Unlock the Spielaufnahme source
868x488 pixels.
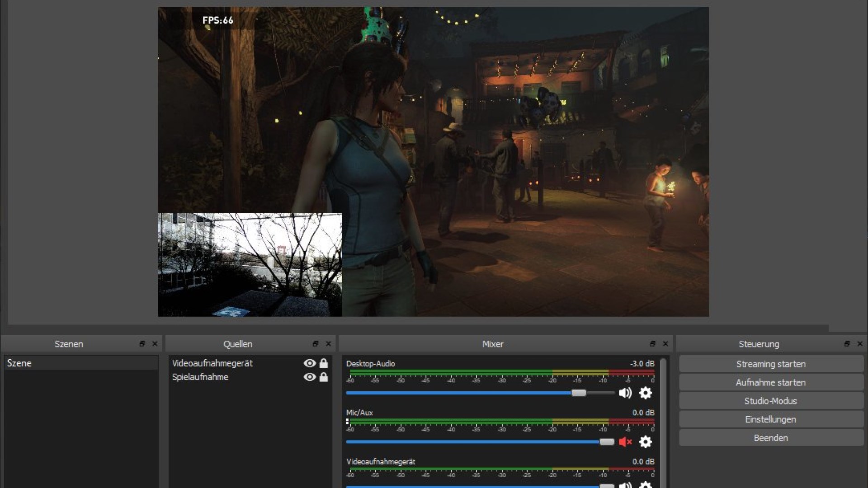click(x=324, y=377)
